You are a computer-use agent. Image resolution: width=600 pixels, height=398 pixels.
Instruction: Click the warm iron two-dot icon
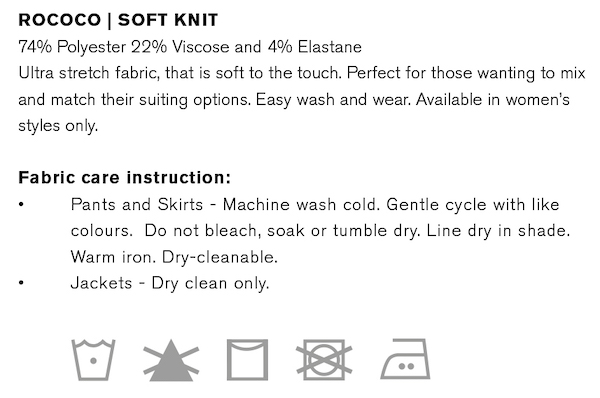tap(405, 359)
